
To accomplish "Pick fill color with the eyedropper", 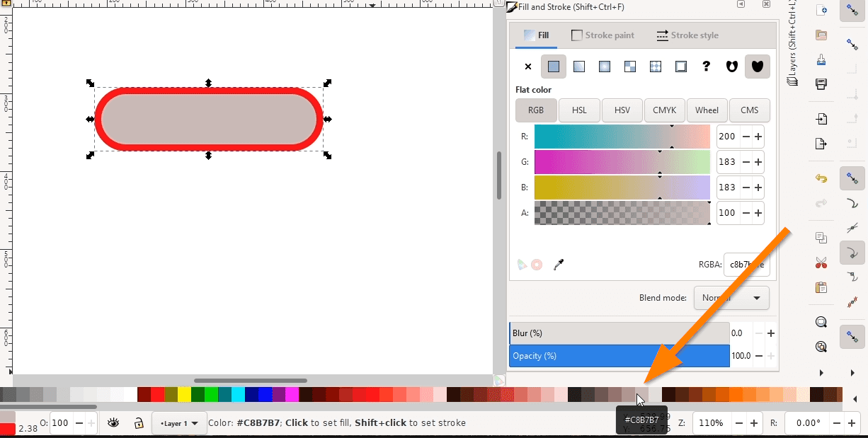I will click(x=559, y=264).
